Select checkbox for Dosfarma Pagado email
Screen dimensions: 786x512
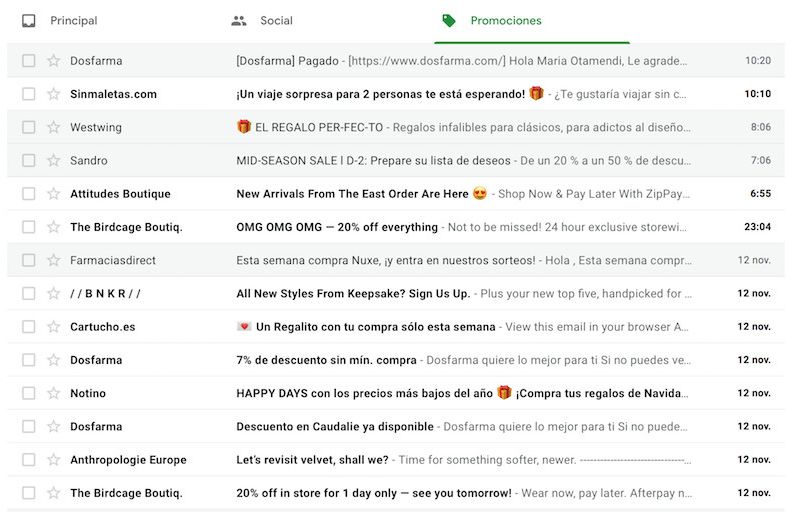29,61
